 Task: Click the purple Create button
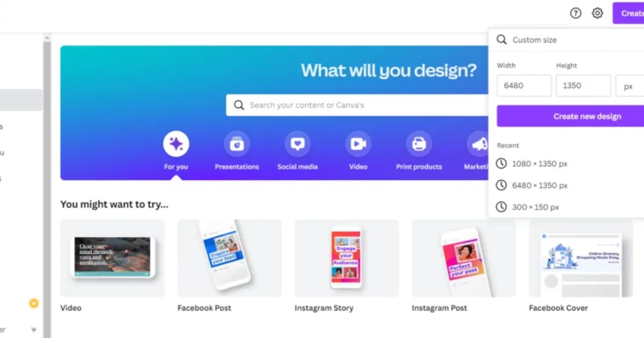[x=628, y=13]
